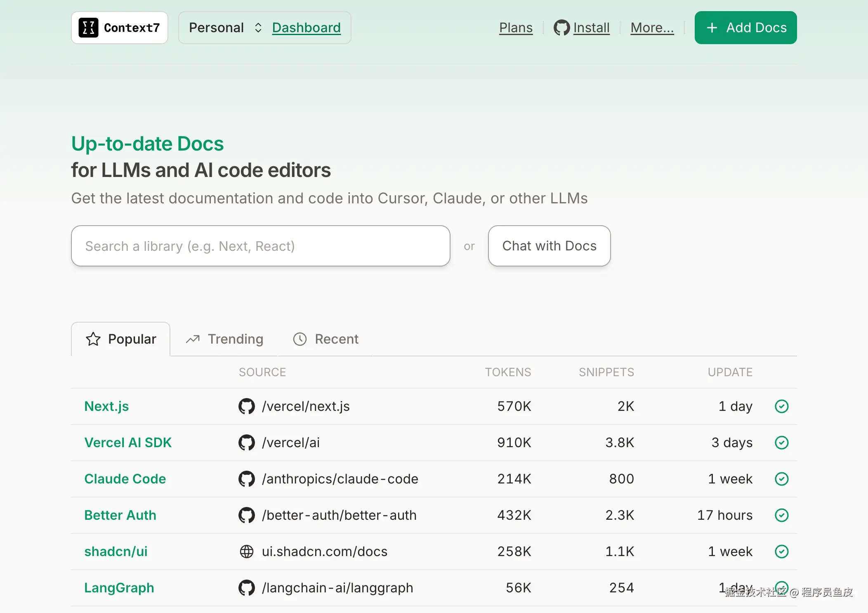Click GitHub icon for /vercel/next.js source
Image resolution: width=868 pixels, height=613 pixels.
click(x=247, y=406)
